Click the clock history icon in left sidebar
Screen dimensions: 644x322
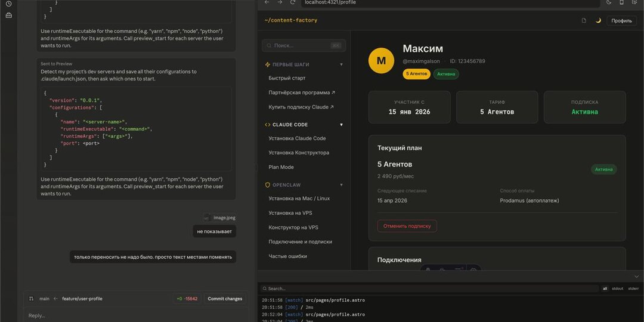point(8,4)
